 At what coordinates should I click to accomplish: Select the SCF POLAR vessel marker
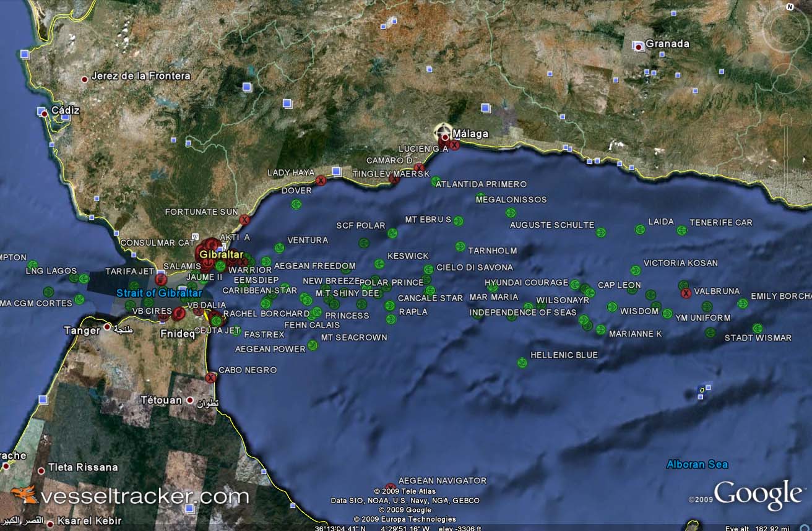[x=392, y=233]
